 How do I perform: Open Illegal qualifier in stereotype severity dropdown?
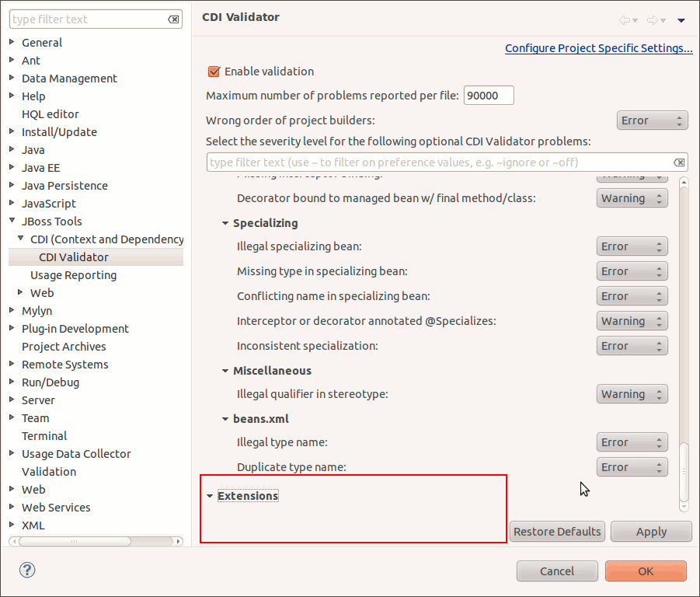pos(632,394)
